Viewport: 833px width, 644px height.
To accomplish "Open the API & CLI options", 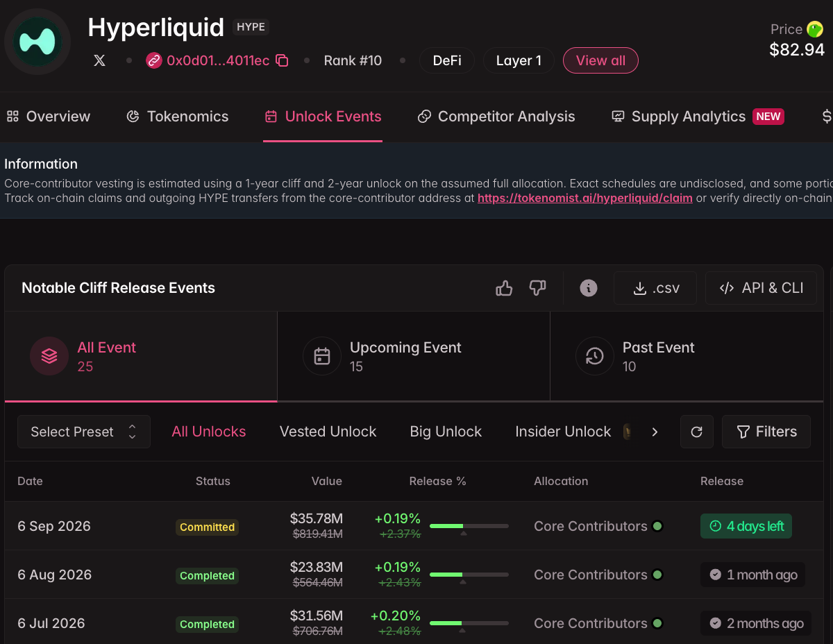I will coord(762,288).
